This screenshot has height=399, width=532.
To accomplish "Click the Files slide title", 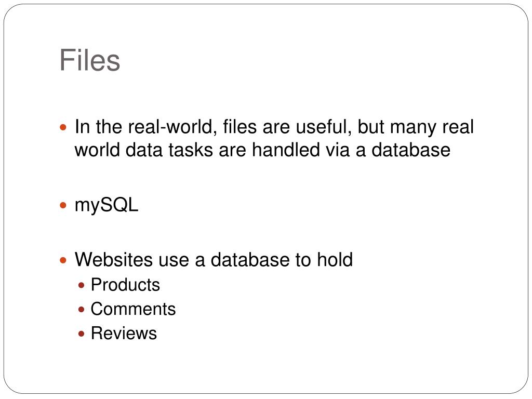I will click(89, 60).
